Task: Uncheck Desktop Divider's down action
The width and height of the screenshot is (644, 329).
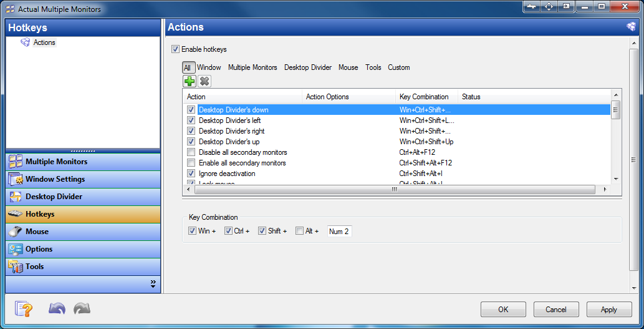Action: click(x=191, y=110)
